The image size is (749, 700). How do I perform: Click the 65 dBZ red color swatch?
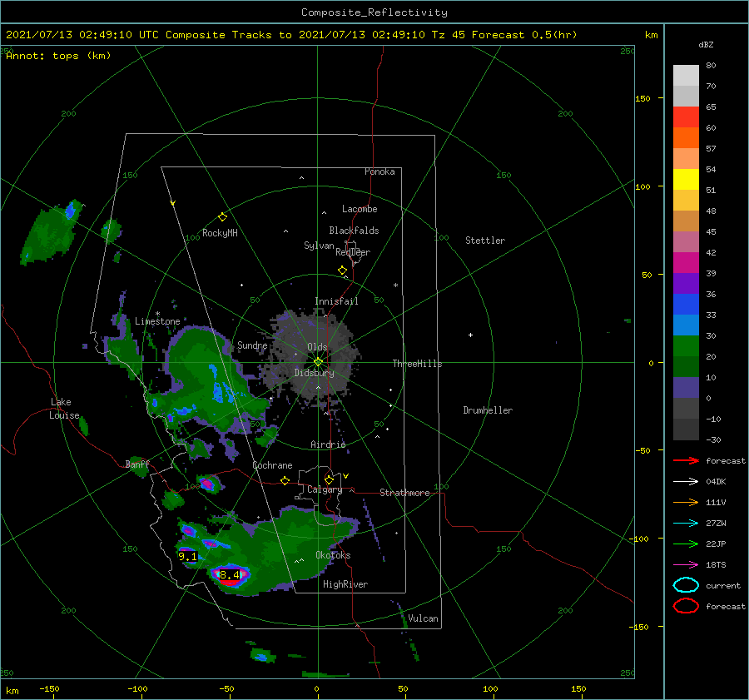686,117
